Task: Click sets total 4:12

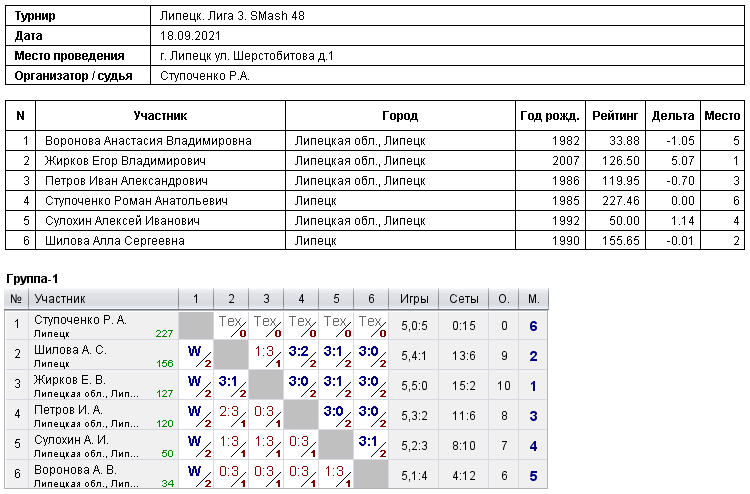Action: coord(464,476)
